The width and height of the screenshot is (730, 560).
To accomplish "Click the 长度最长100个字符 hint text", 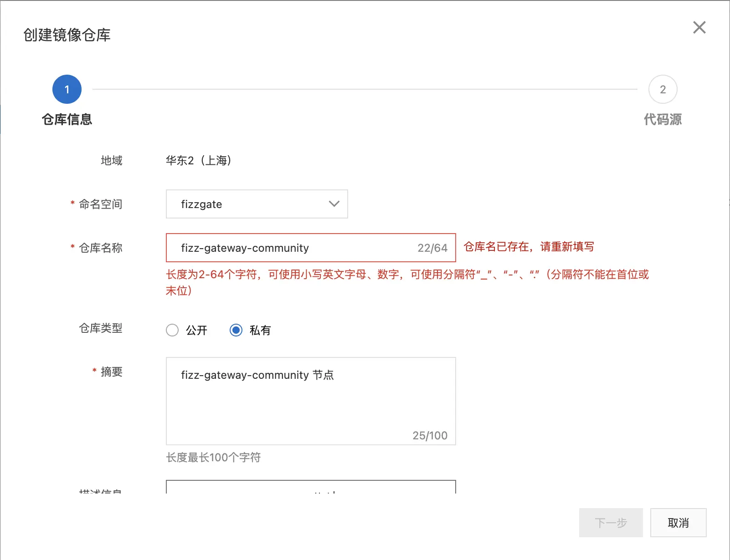I will click(x=213, y=457).
